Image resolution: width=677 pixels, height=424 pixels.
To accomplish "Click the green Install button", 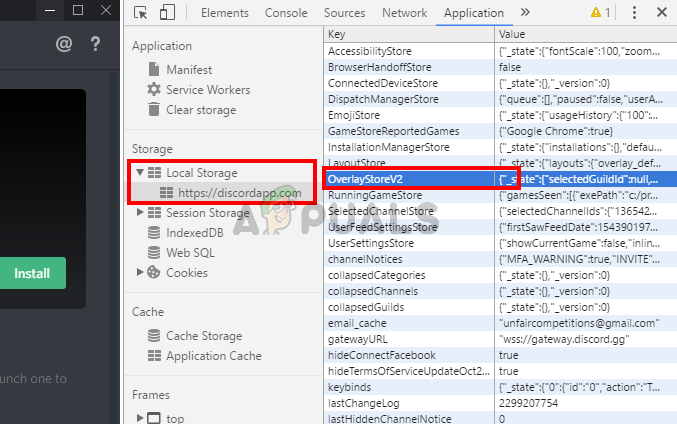I will 33,273.
